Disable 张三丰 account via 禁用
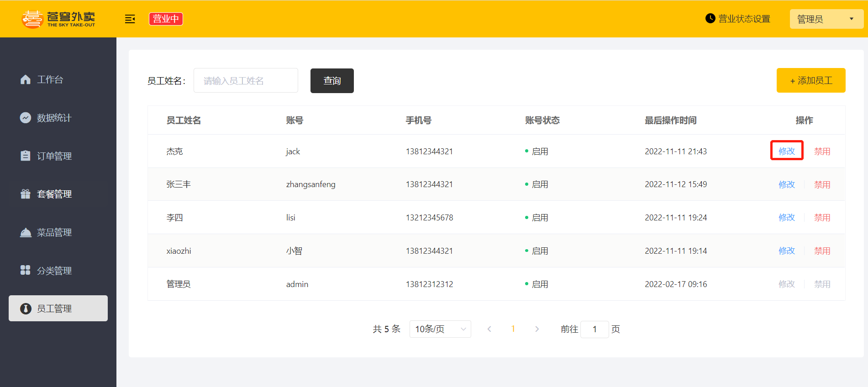The height and width of the screenshot is (387, 868). (822, 184)
